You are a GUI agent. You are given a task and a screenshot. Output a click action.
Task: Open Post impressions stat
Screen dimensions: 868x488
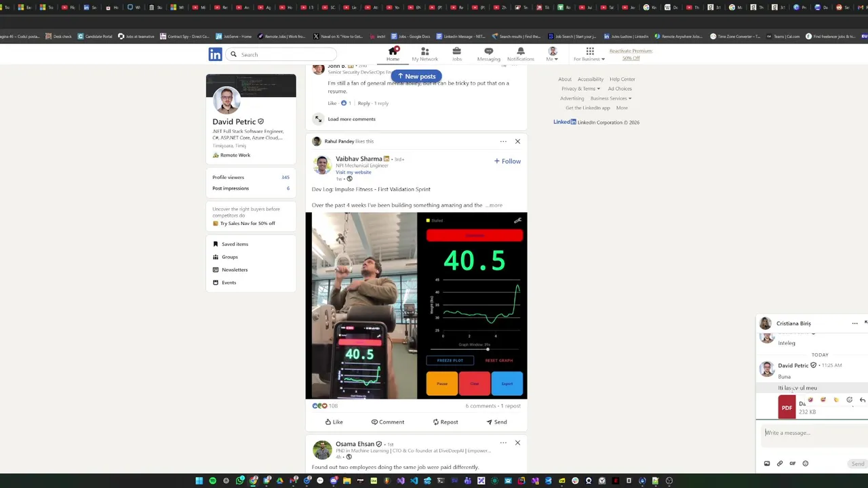[251, 188]
